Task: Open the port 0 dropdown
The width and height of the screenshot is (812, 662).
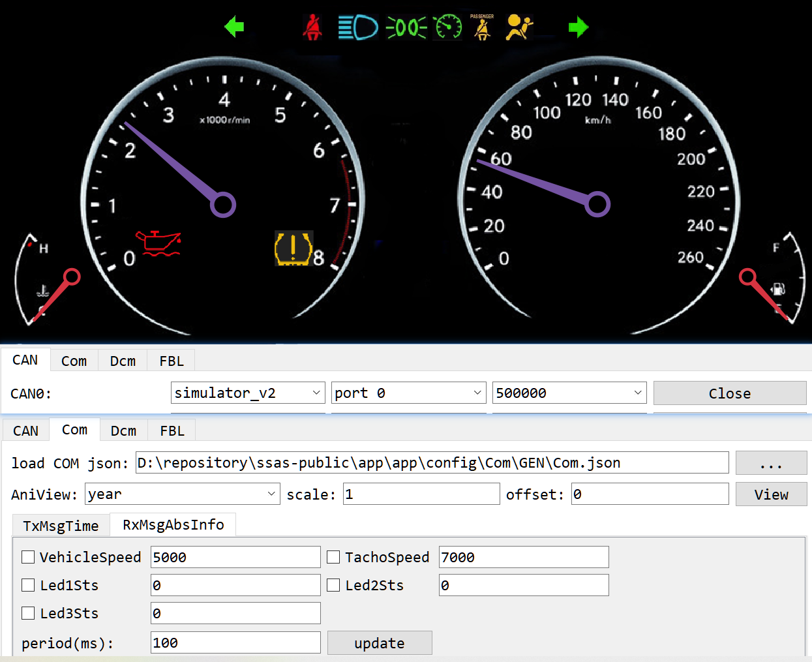Action: (x=409, y=393)
